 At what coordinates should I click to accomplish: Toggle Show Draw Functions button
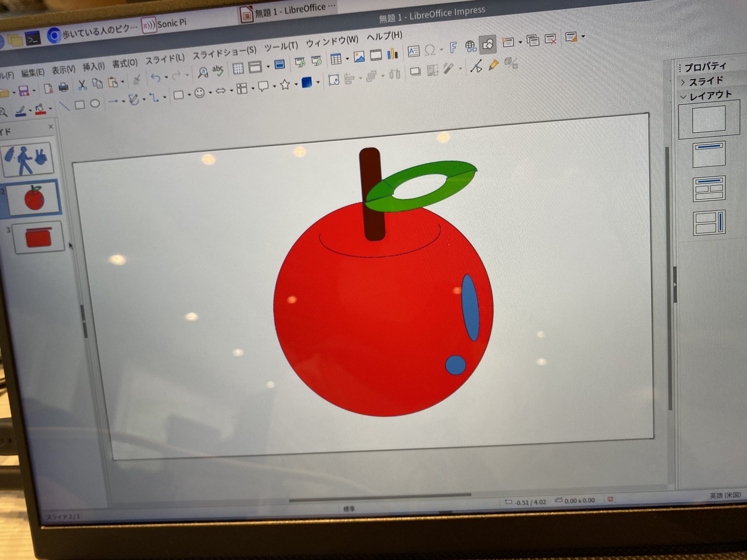(x=488, y=44)
